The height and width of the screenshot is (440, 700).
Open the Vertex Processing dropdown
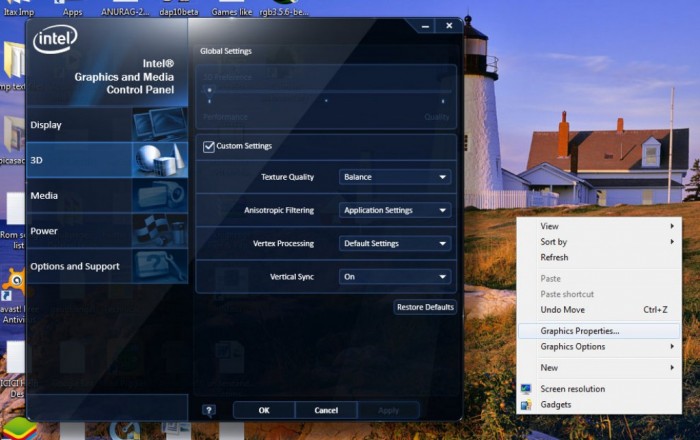coord(395,243)
